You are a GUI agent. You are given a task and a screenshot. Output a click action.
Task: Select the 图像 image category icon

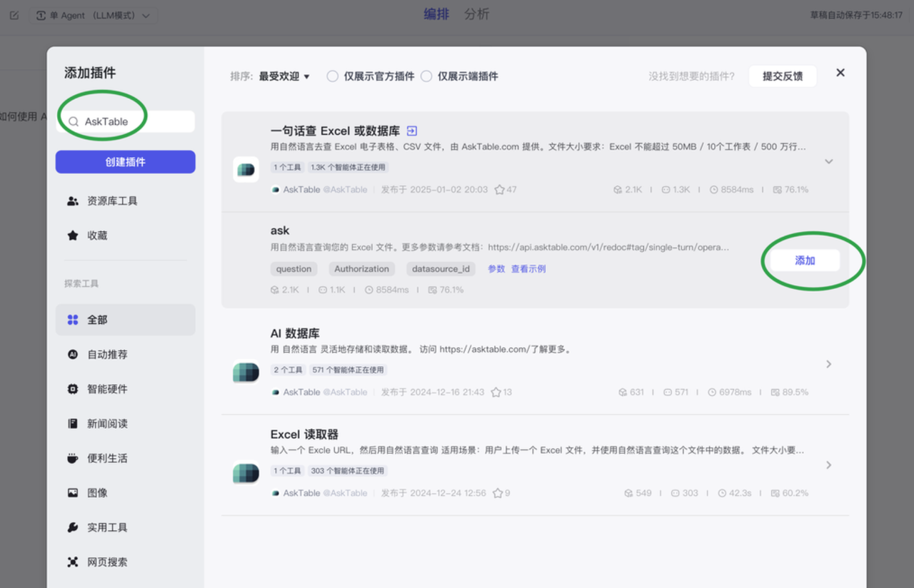(x=72, y=492)
